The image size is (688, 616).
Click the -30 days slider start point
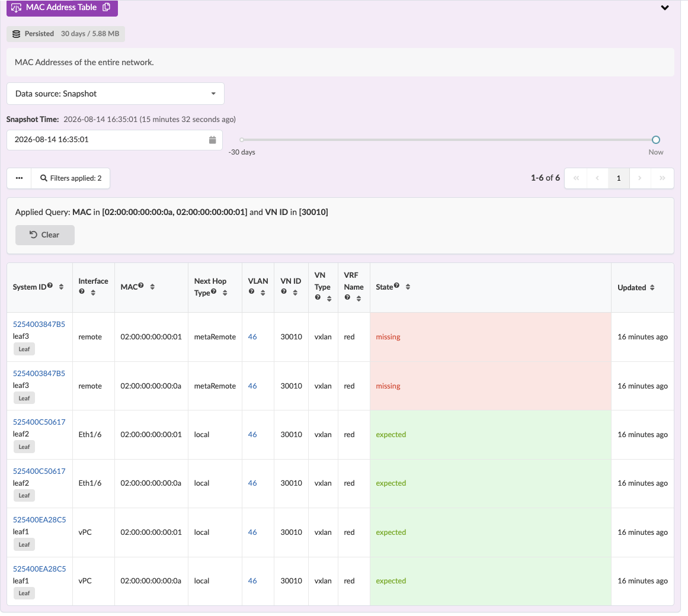[241, 140]
